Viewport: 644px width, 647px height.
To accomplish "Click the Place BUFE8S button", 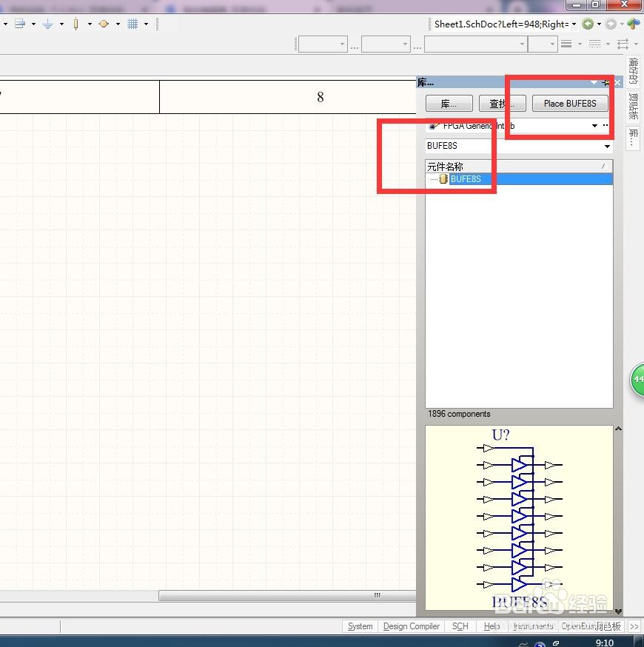I will 570,103.
